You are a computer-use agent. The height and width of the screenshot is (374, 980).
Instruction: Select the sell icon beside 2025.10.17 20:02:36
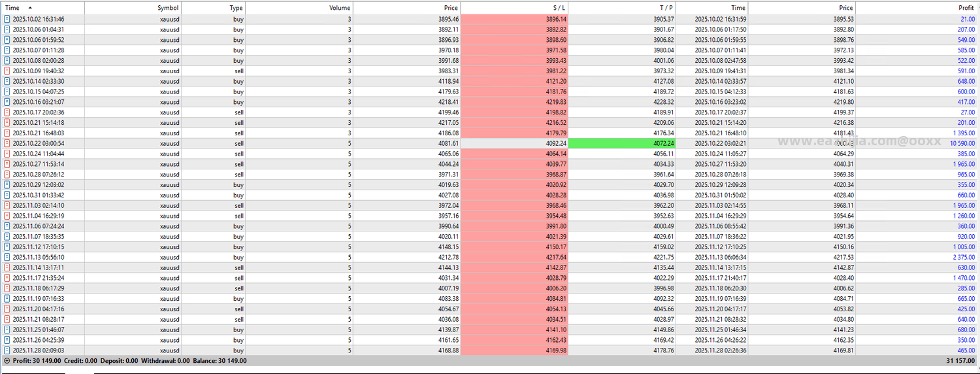[x=7, y=112]
